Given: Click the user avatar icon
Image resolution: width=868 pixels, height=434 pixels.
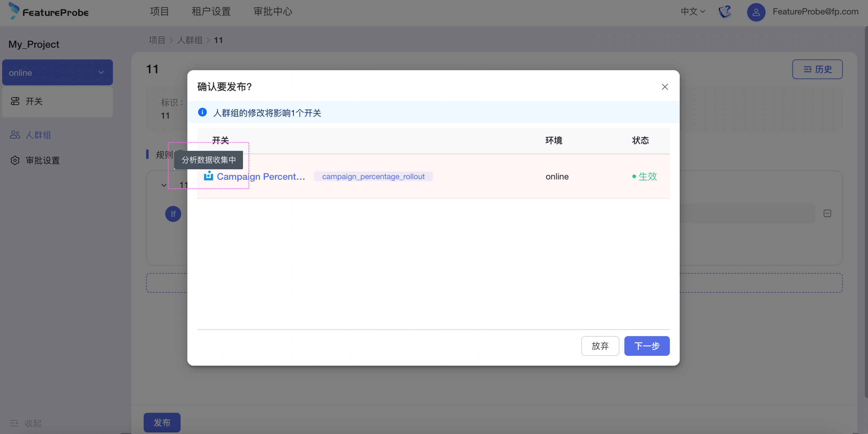Looking at the screenshot, I should (756, 12).
